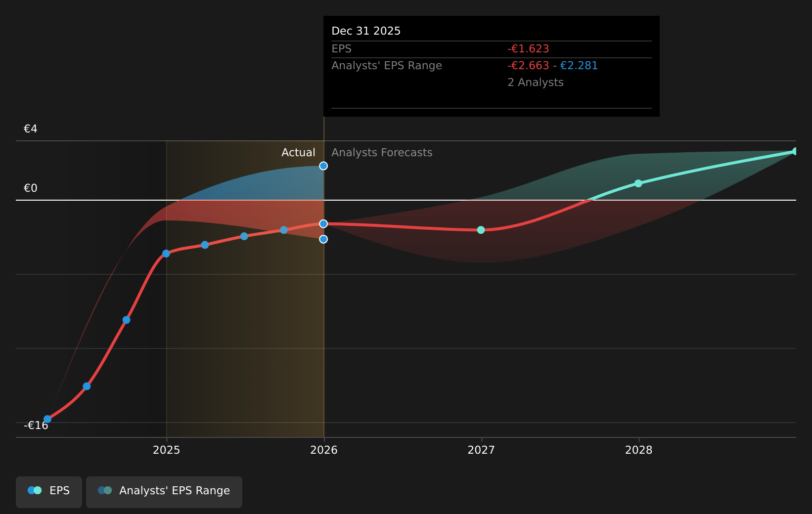Click the 2 Analysts text in tooltip
The height and width of the screenshot is (514, 812).
[x=536, y=83]
